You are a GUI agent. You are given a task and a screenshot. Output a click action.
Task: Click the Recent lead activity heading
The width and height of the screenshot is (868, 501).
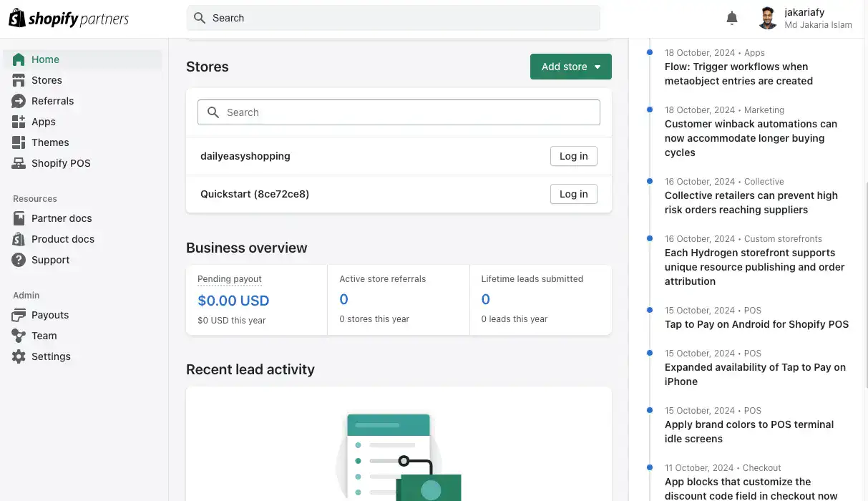tap(250, 369)
